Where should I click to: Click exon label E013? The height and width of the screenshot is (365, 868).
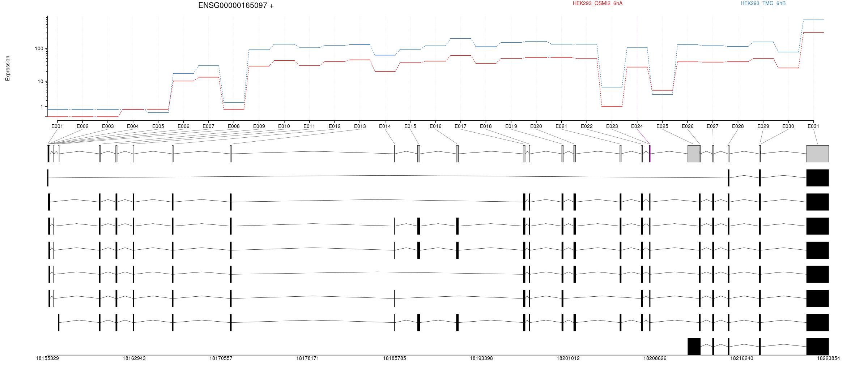click(360, 126)
